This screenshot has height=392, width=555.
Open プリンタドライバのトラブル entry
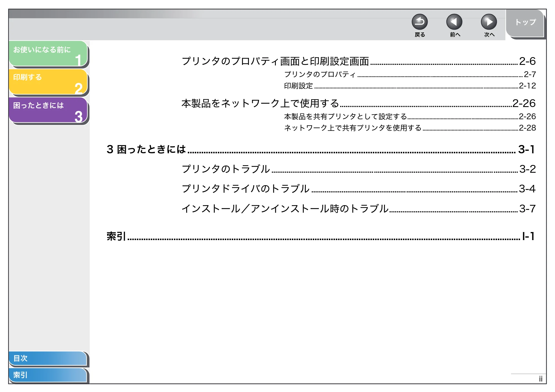[x=359, y=189]
